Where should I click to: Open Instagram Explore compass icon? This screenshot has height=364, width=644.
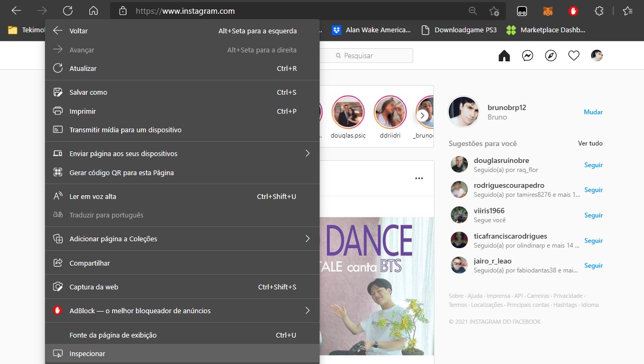point(551,56)
